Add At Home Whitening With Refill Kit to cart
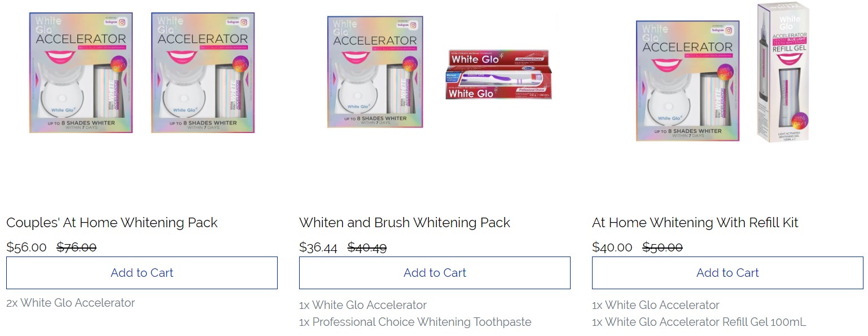The height and width of the screenshot is (336, 868). pos(727,273)
